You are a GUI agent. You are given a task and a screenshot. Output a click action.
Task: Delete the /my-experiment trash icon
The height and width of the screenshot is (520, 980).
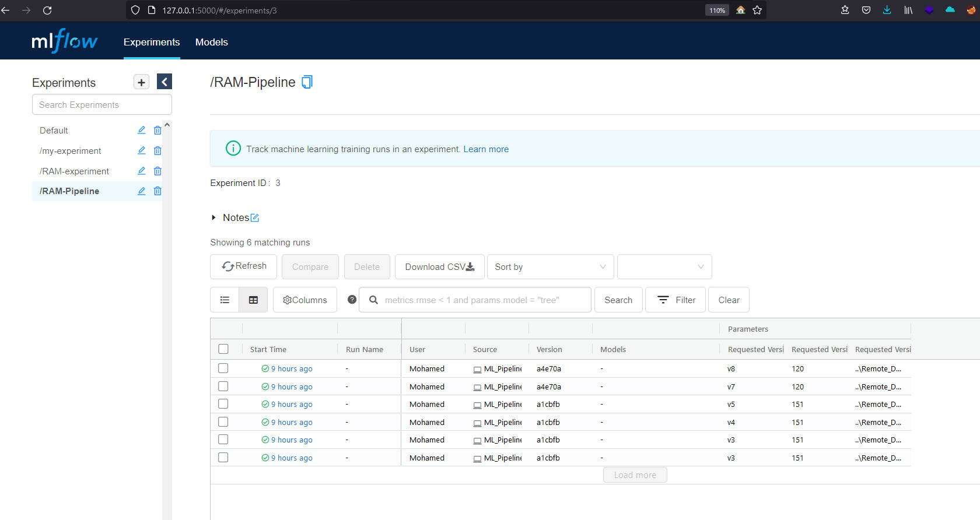coord(157,150)
